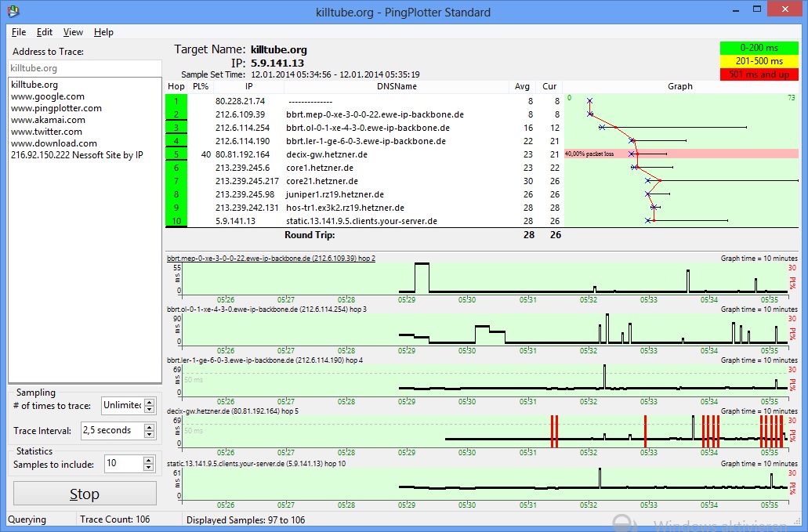Viewport: 808px width, 532px height.
Task: Click the Hop column header
Action: 176,86
